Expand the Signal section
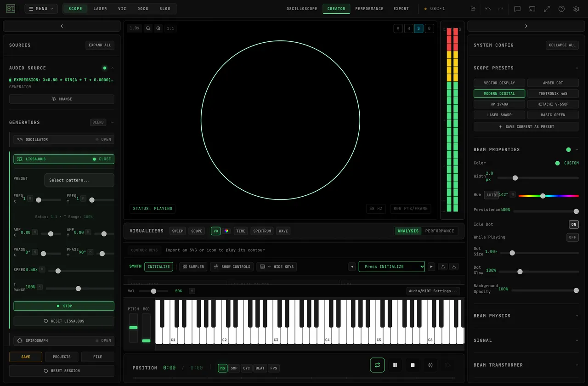The height and width of the screenshot is (386, 588). click(526, 341)
